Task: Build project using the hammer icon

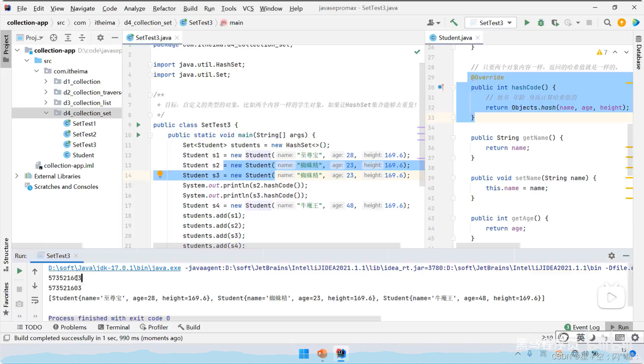Action: point(453,23)
